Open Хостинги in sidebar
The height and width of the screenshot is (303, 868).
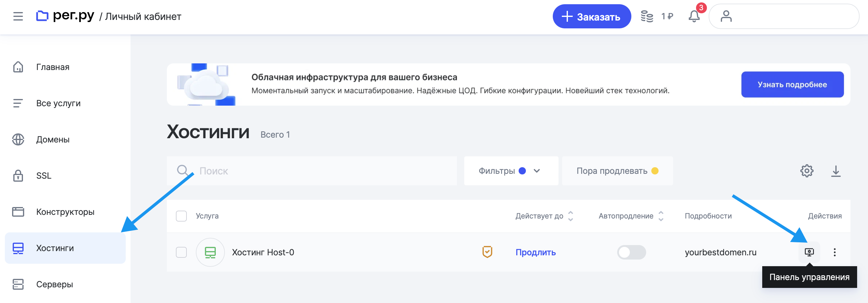[65, 248]
